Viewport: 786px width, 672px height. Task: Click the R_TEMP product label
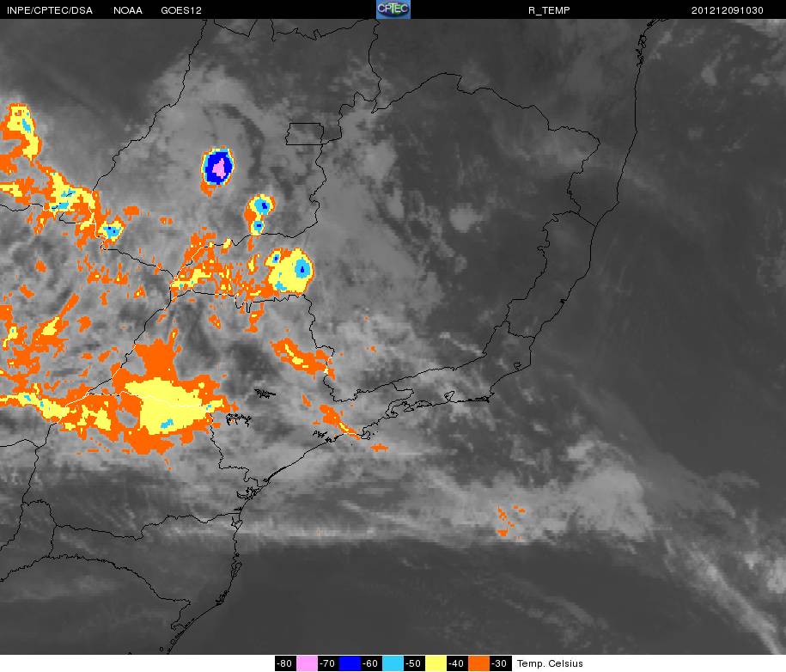pyautogui.click(x=549, y=10)
